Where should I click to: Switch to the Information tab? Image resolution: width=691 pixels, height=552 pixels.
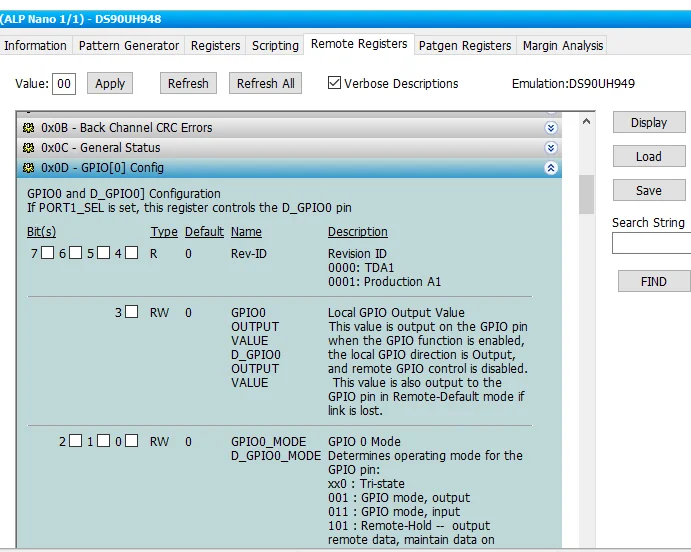point(35,45)
